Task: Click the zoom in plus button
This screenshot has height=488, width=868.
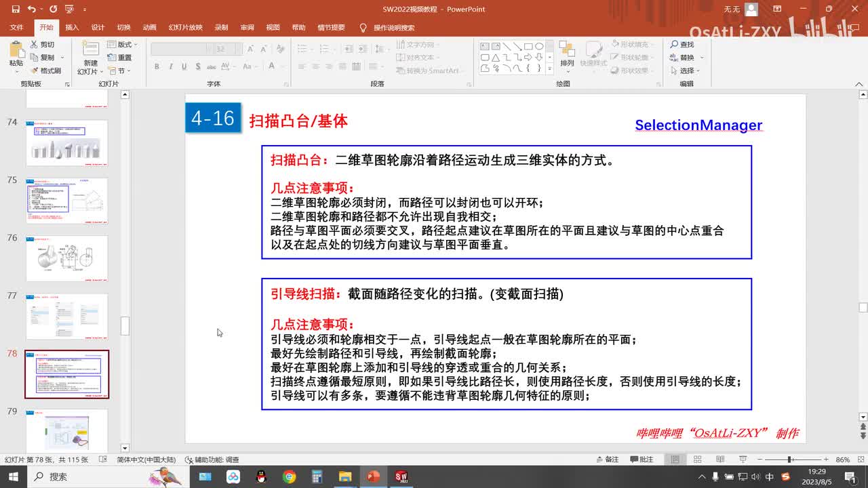Action: (827, 460)
